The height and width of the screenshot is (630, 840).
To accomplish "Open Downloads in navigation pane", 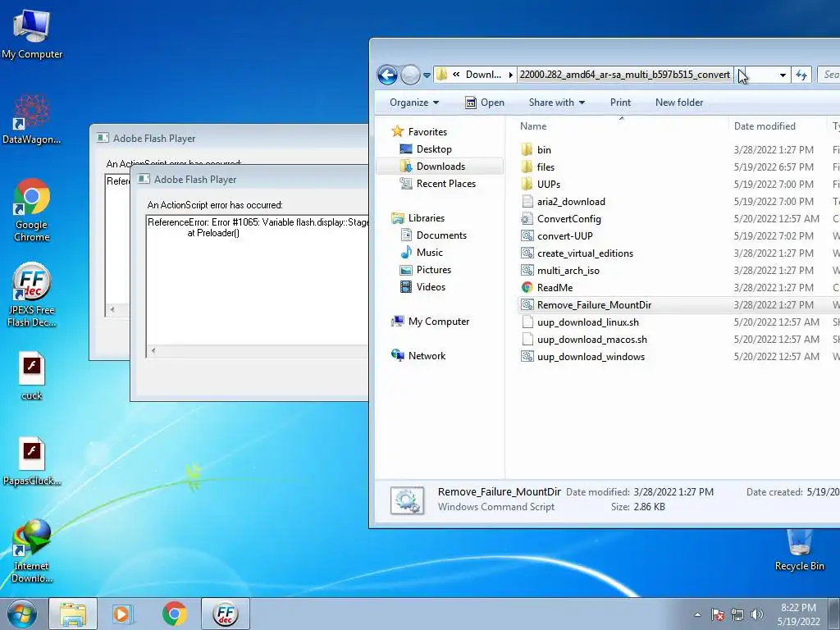I will (x=441, y=166).
